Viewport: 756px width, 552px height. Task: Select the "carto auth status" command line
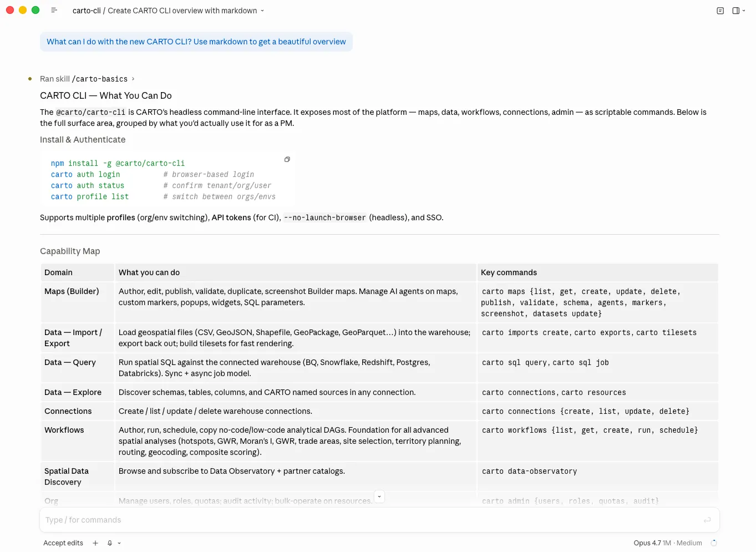point(88,185)
